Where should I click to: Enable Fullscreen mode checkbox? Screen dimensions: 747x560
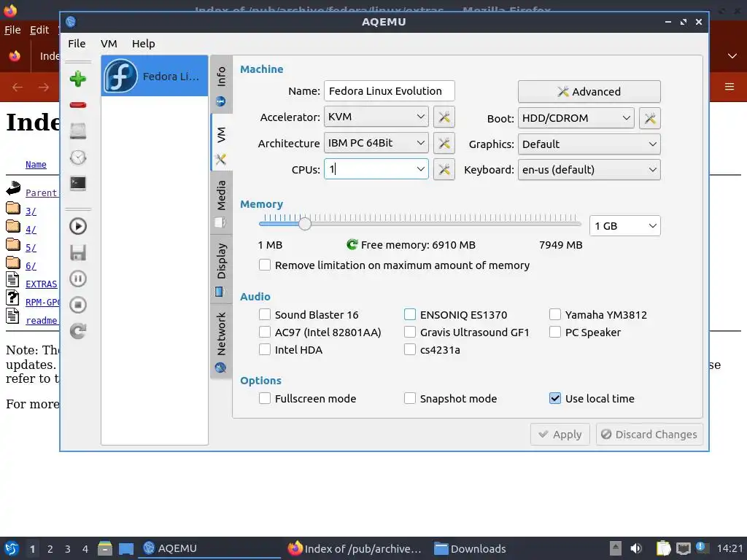[265, 398]
